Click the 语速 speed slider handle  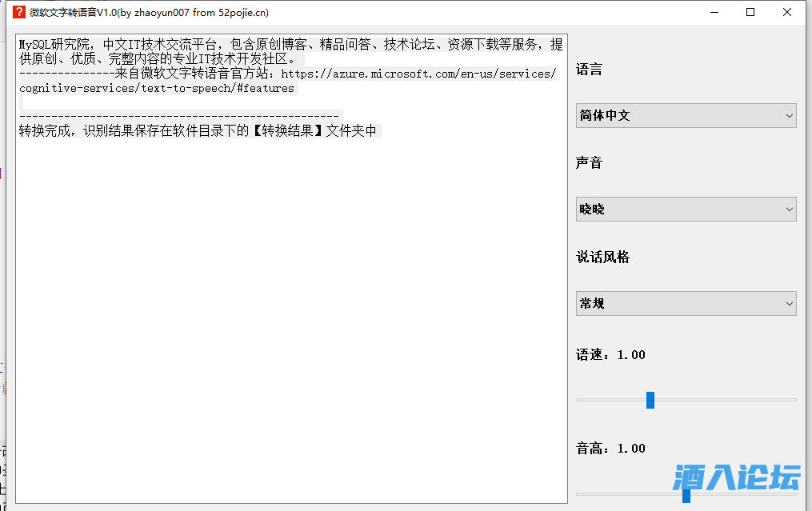[650, 400]
